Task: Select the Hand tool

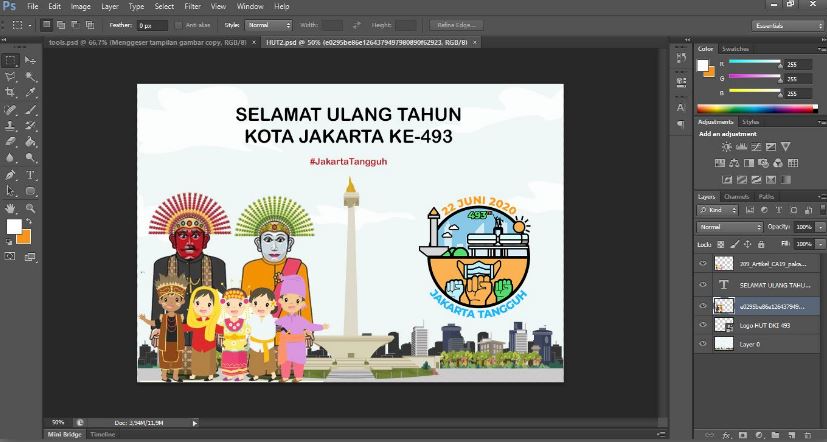Action: pyautogui.click(x=11, y=208)
